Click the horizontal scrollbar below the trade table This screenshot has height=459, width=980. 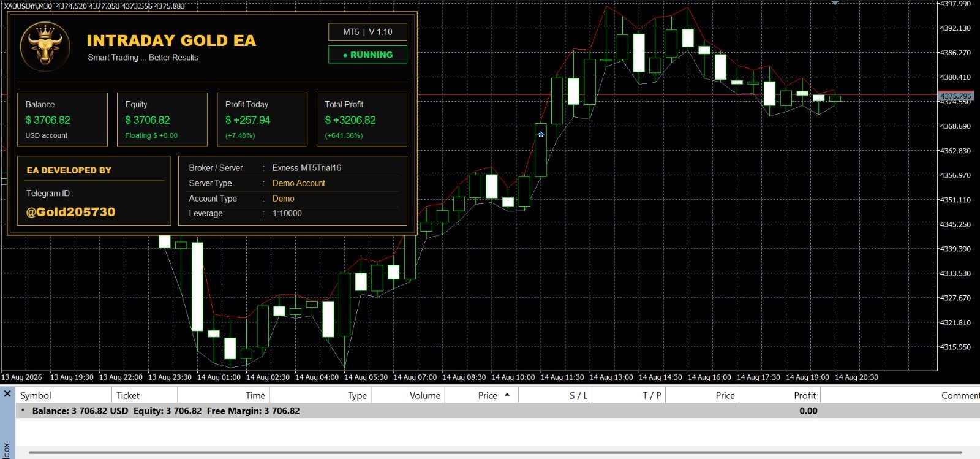(x=495, y=453)
